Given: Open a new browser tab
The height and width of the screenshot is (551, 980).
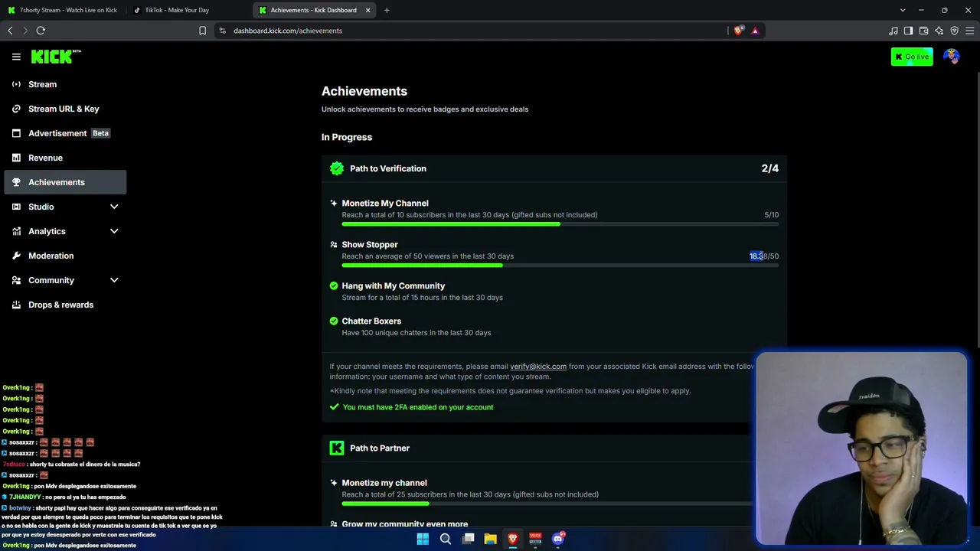Looking at the screenshot, I should (387, 10).
